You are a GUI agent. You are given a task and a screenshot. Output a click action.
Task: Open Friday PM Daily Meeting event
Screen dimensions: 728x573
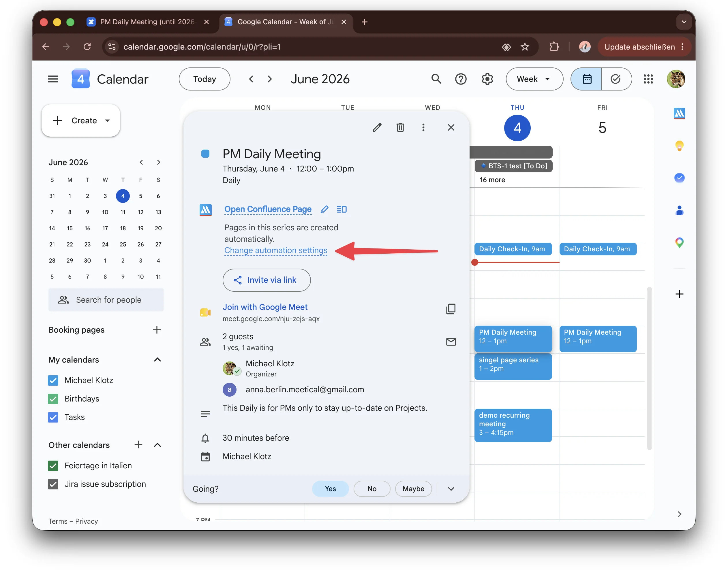click(598, 338)
